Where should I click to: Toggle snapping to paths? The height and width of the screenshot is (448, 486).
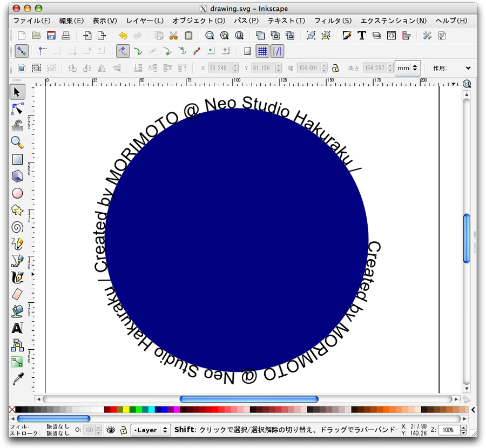pos(138,51)
